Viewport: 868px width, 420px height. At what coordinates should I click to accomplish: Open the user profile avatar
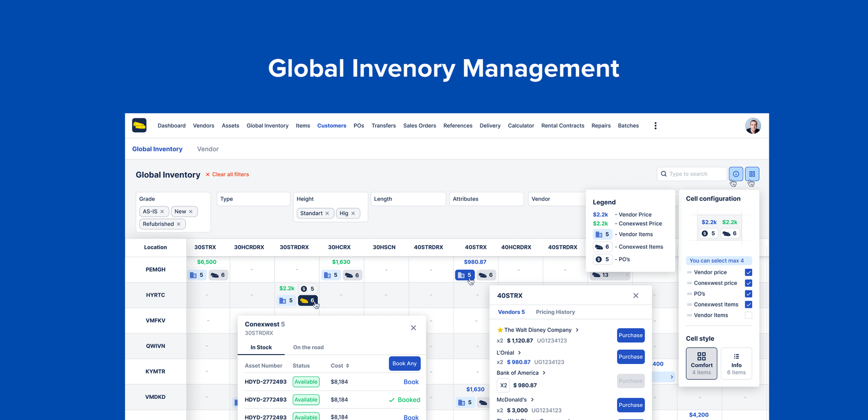pyautogui.click(x=753, y=126)
